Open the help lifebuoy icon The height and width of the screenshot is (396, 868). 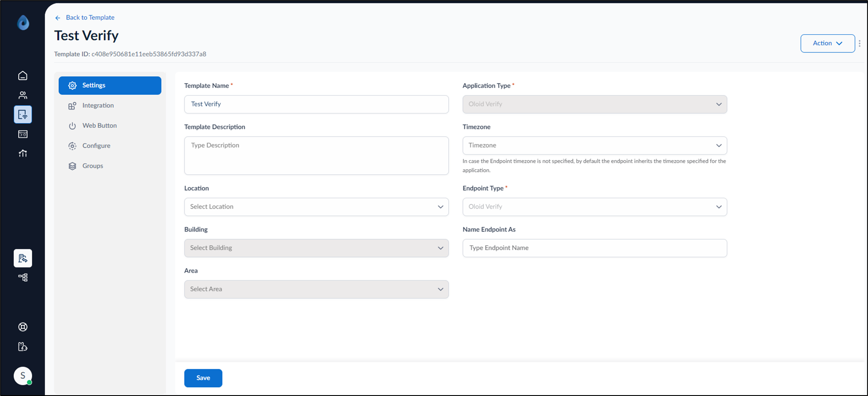[23, 327]
